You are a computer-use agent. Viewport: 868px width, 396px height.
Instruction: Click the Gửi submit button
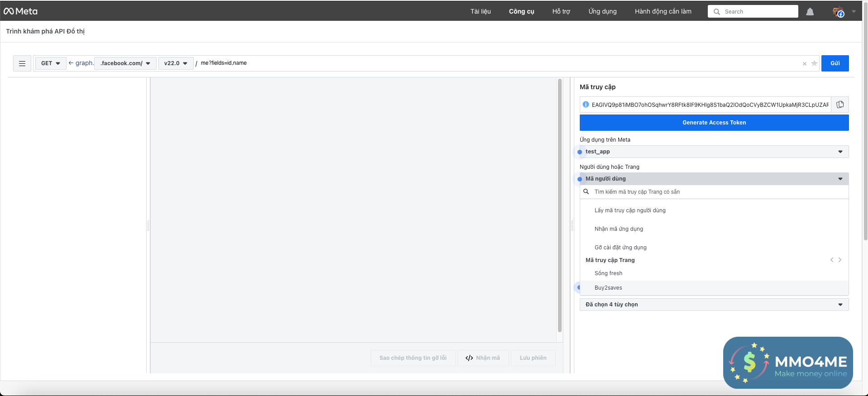click(835, 63)
